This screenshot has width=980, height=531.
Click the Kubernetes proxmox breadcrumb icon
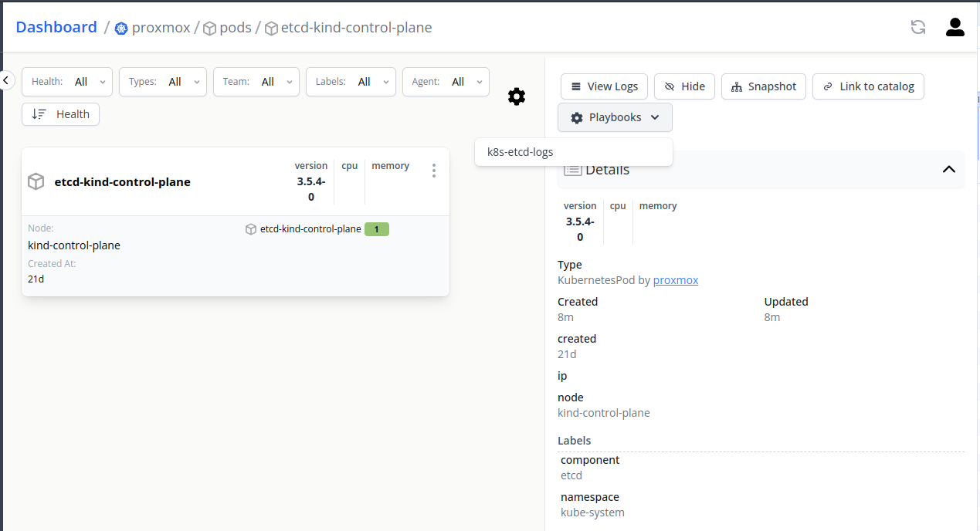[x=121, y=29]
